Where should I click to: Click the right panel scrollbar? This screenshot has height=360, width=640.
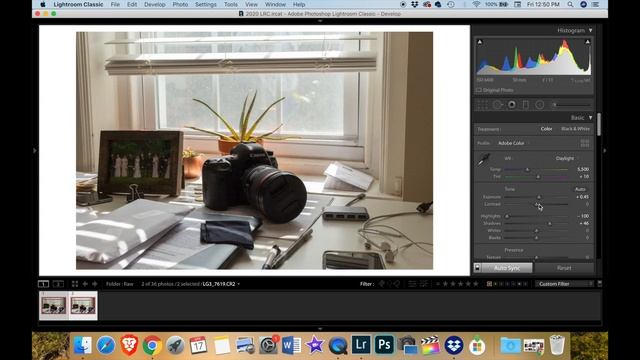(x=599, y=124)
